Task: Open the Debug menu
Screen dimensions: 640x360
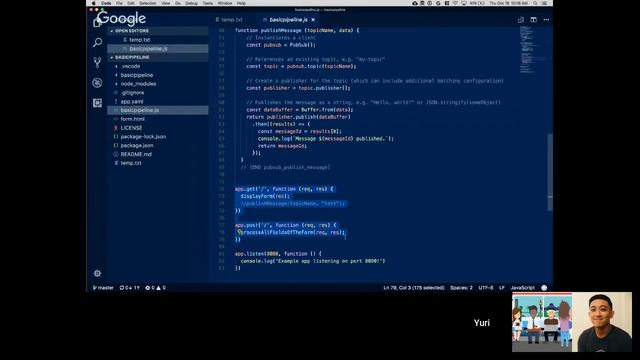Action: [x=191, y=3]
